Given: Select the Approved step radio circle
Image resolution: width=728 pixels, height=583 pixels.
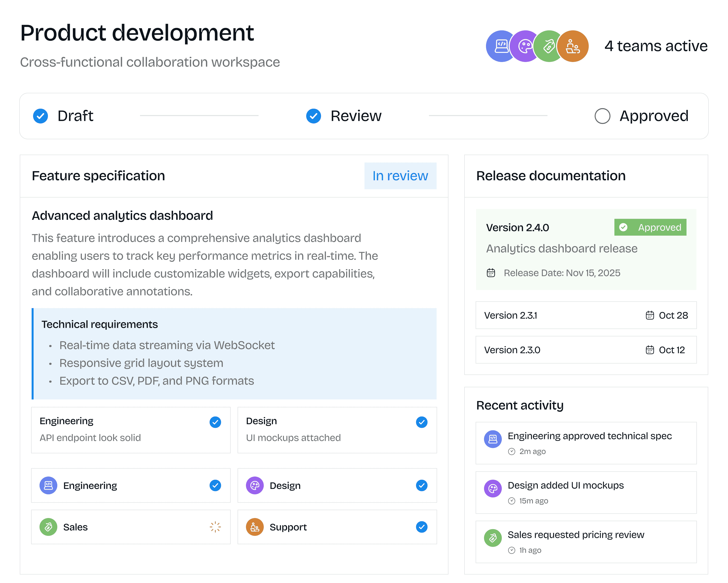Looking at the screenshot, I should tap(602, 116).
